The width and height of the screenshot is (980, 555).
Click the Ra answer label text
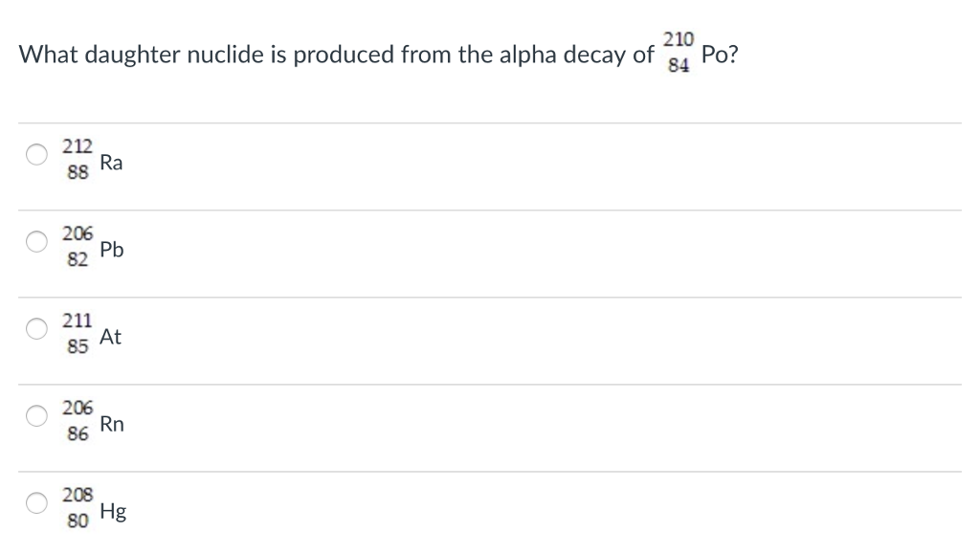point(112,162)
